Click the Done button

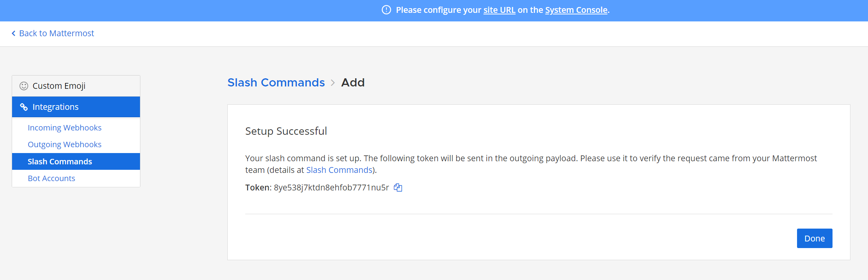(815, 238)
